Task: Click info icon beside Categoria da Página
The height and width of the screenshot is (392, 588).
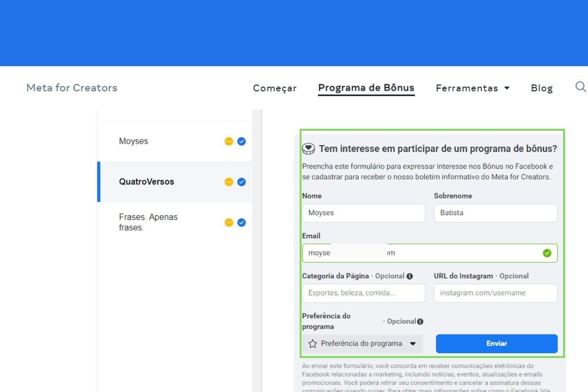Action: (410, 276)
